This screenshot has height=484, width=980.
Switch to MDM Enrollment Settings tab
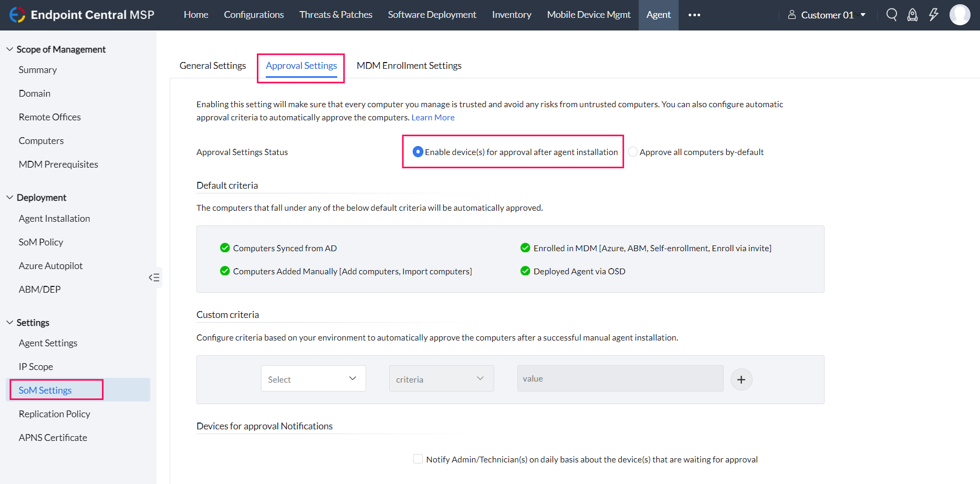409,66
